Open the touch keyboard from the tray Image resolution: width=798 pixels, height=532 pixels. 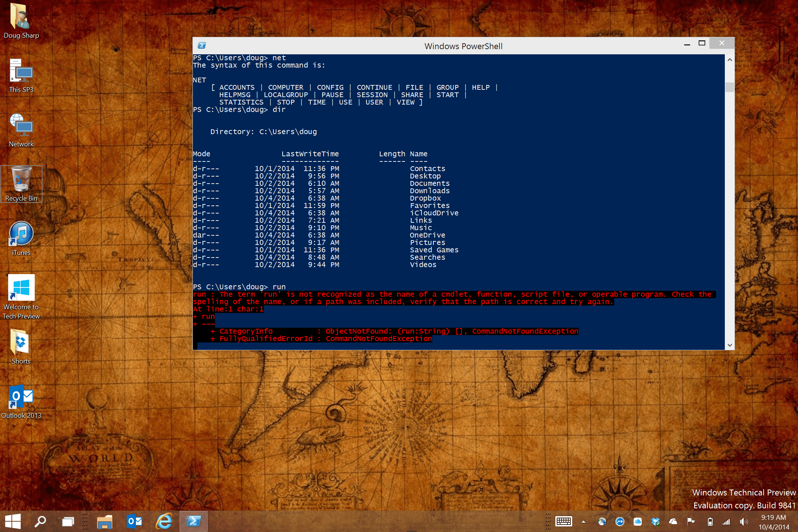pos(564,522)
